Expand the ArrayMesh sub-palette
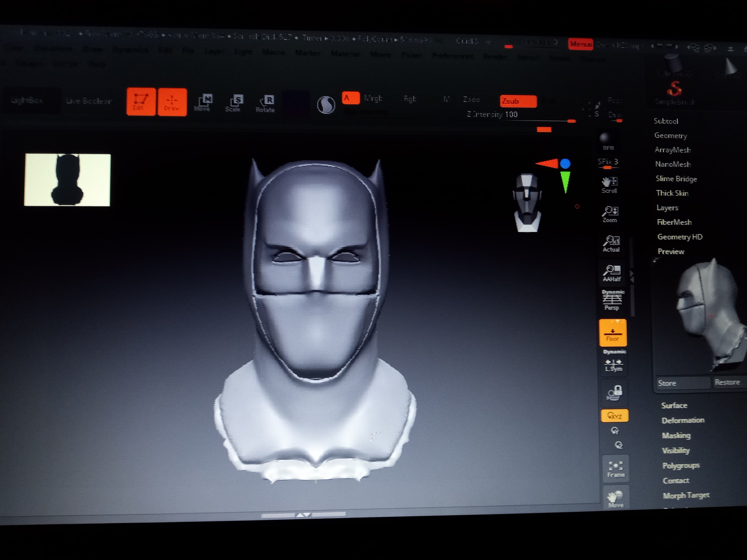Screen dimensions: 747x560 pos(672,150)
